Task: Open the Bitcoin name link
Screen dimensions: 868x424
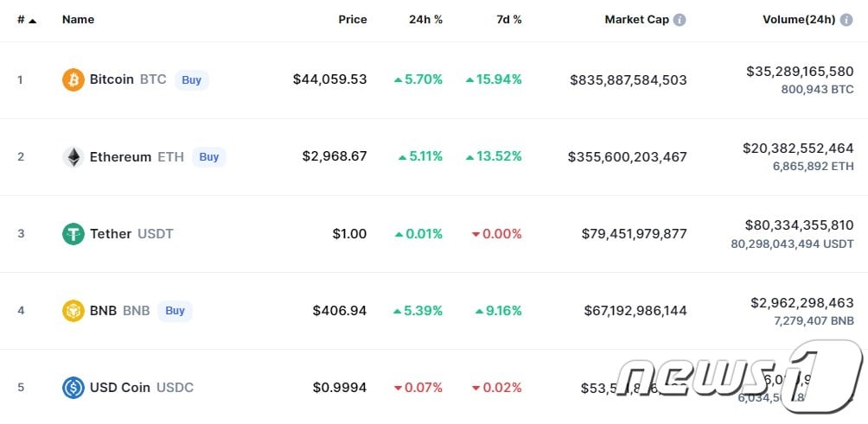Action: [112, 79]
